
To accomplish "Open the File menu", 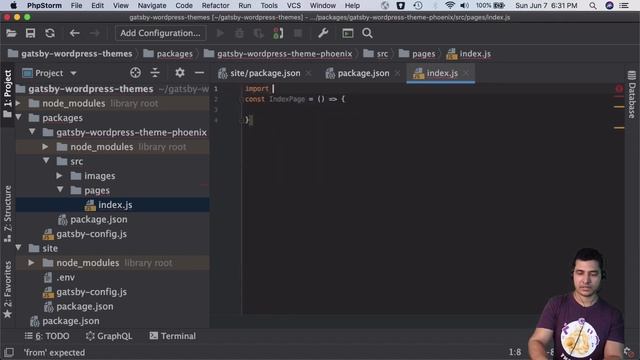I will pyautogui.click(x=76, y=5).
